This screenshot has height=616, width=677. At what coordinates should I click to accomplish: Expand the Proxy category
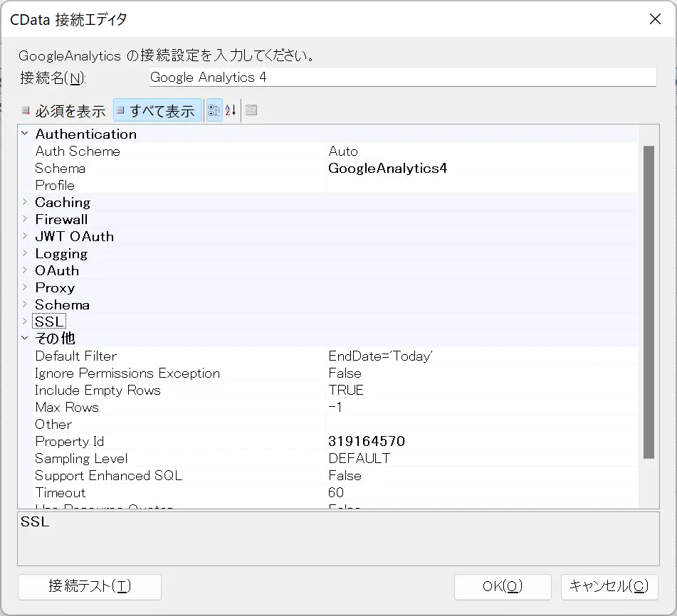[x=25, y=287]
